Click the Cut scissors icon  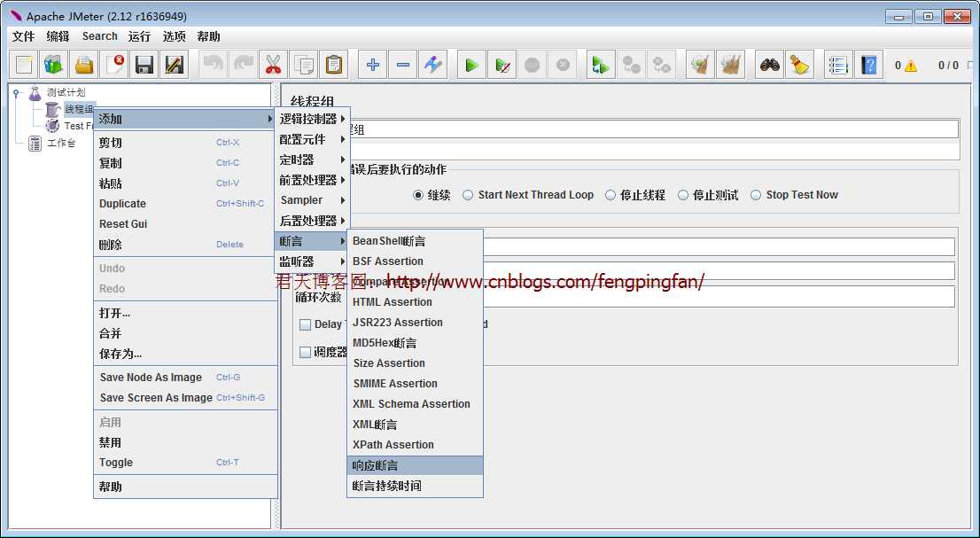coord(273,65)
